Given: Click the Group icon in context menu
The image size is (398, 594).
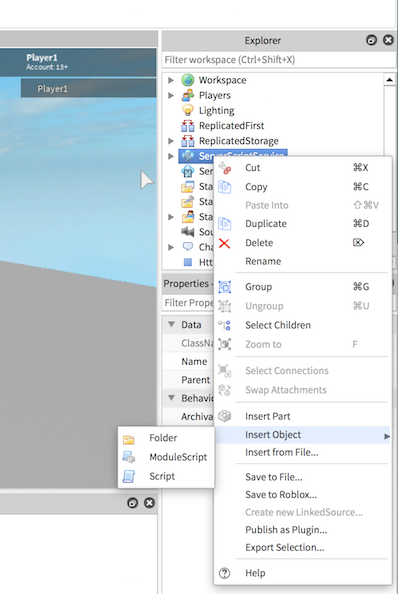Looking at the screenshot, I should (x=225, y=287).
